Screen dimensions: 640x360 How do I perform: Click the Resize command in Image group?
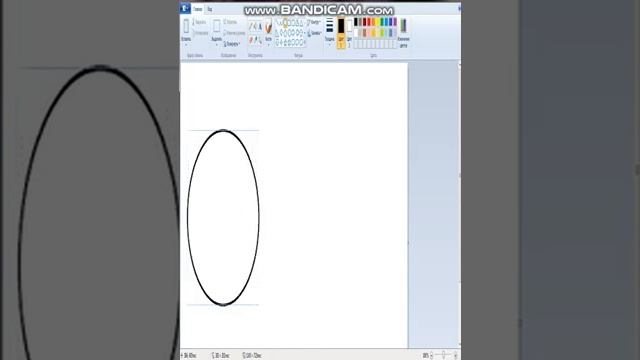pyautogui.click(x=234, y=33)
